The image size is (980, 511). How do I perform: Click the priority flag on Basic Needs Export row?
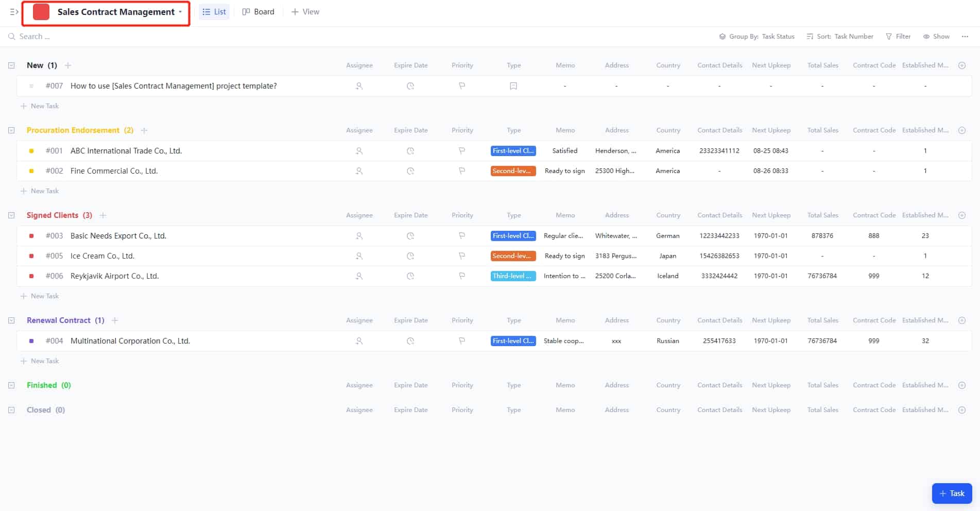coord(461,235)
